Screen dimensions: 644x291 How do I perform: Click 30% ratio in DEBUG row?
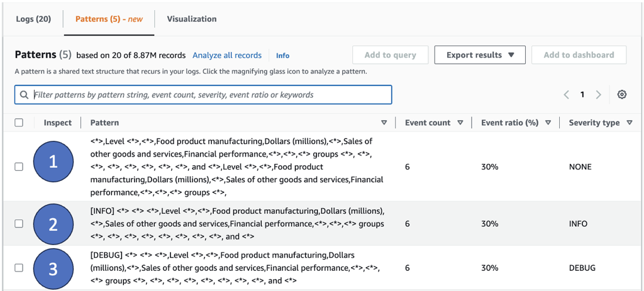(x=489, y=268)
